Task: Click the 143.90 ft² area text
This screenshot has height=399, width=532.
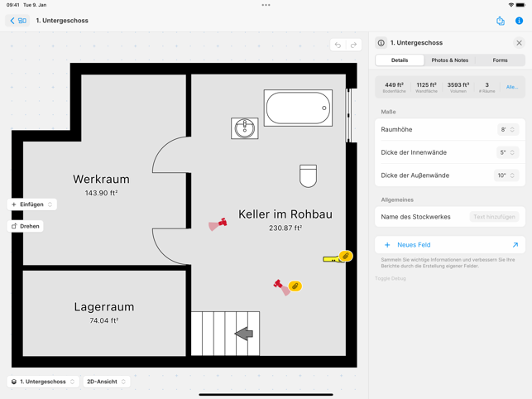Action: click(101, 193)
